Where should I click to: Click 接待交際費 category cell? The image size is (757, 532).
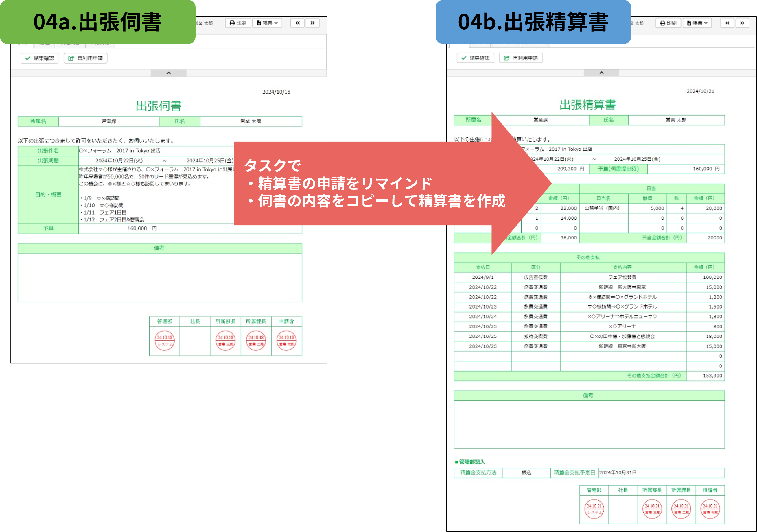coord(536,336)
